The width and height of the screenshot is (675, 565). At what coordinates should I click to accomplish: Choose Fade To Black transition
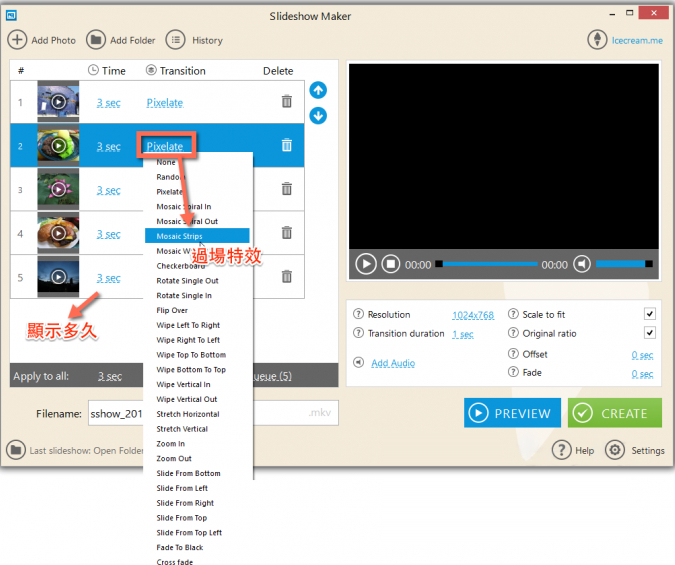[180, 547]
